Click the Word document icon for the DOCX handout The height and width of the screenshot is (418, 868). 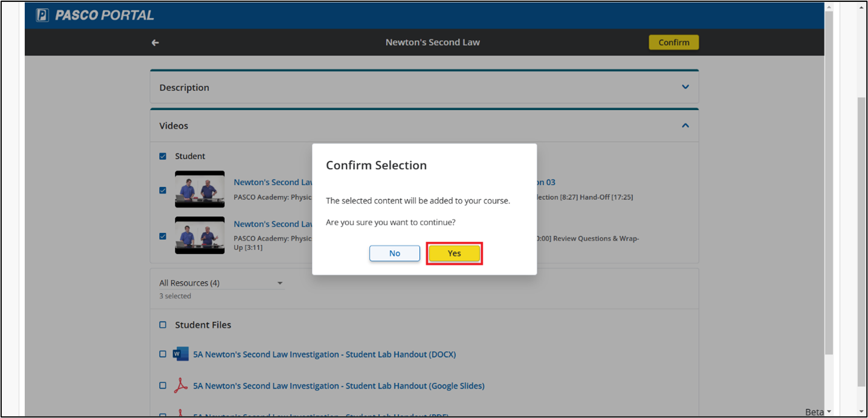[181, 354]
